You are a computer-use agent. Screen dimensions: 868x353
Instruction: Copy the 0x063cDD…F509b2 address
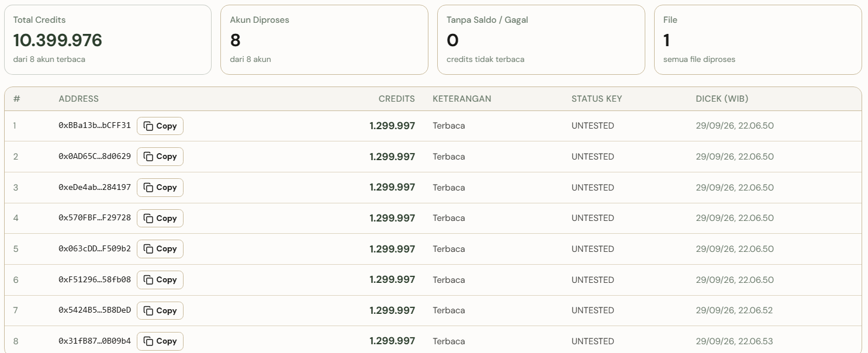(x=160, y=249)
